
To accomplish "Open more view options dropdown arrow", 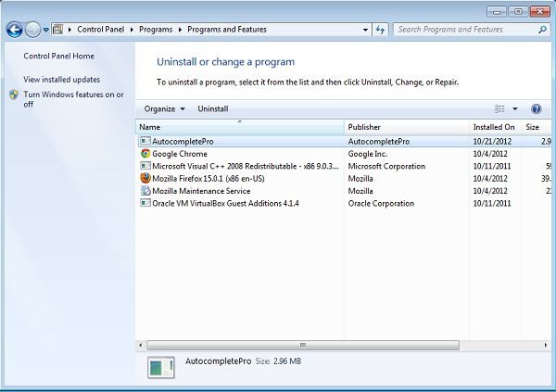I will coord(515,109).
